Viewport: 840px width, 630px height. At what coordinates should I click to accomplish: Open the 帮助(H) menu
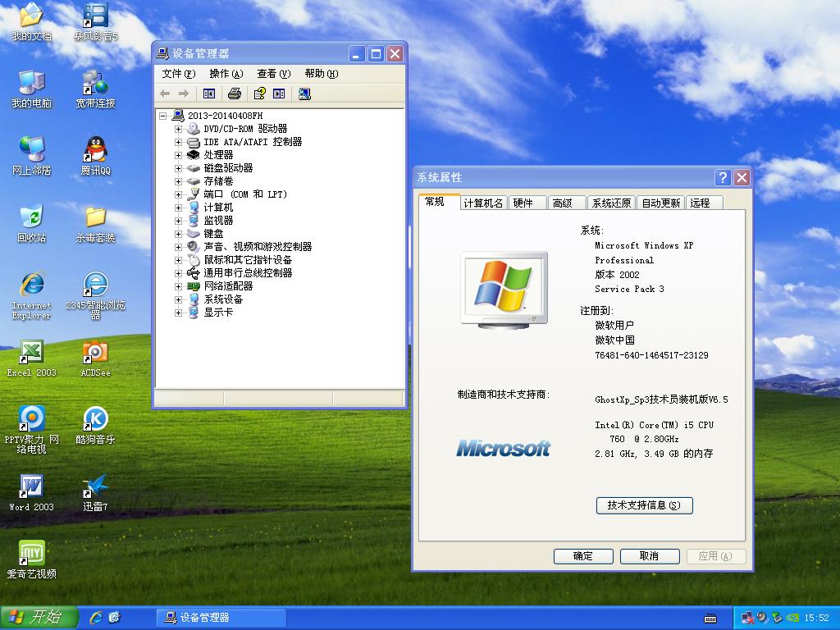click(322, 74)
